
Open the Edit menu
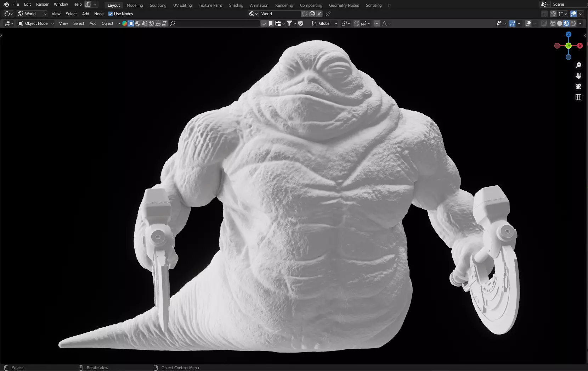[x=27, y=4]
